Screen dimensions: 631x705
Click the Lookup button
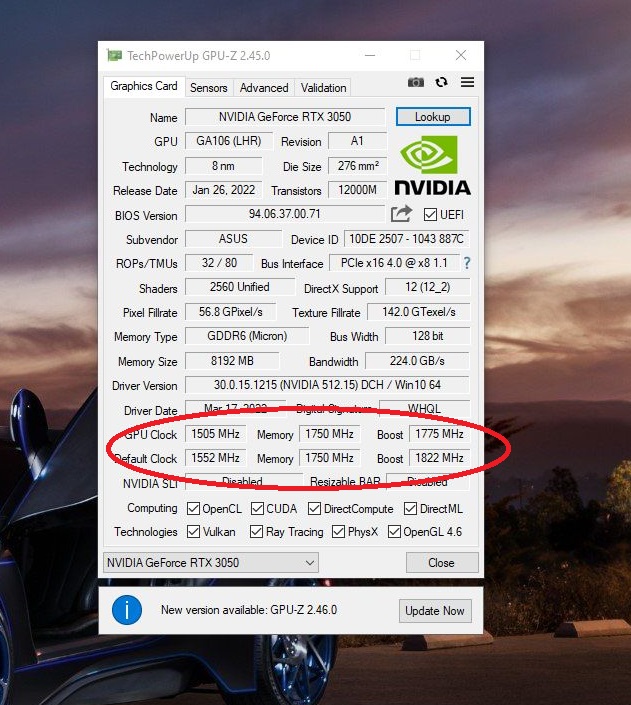(433, 117)
